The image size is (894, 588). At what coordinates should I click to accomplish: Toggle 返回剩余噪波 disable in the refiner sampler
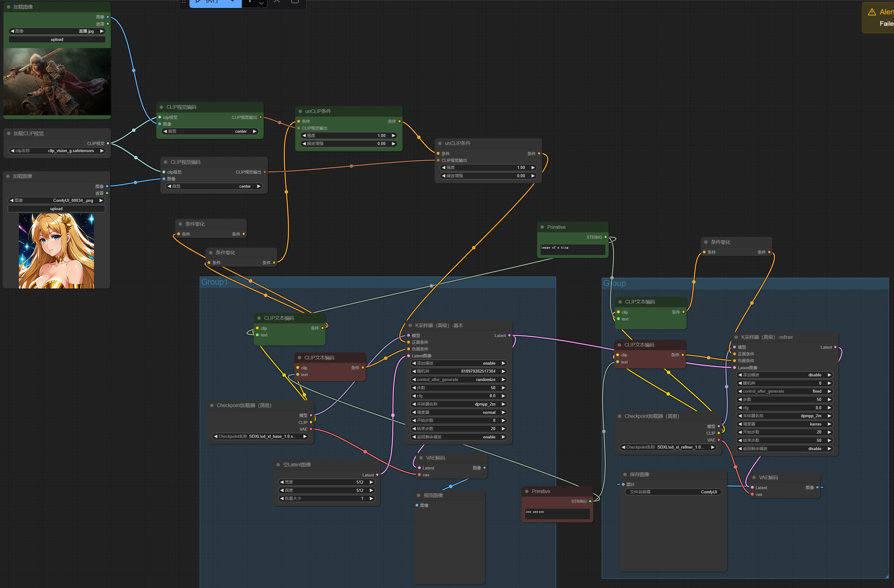[784, 449]
